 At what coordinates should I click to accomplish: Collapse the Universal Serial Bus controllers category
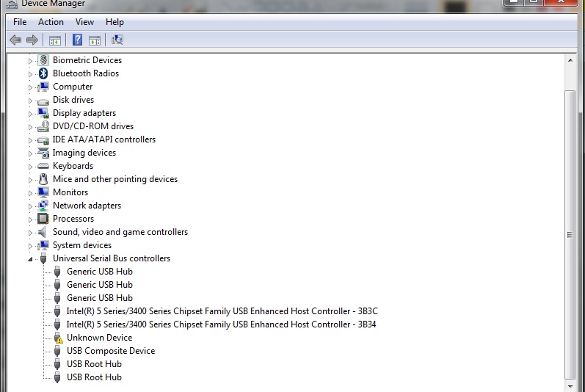coord(30,259)
